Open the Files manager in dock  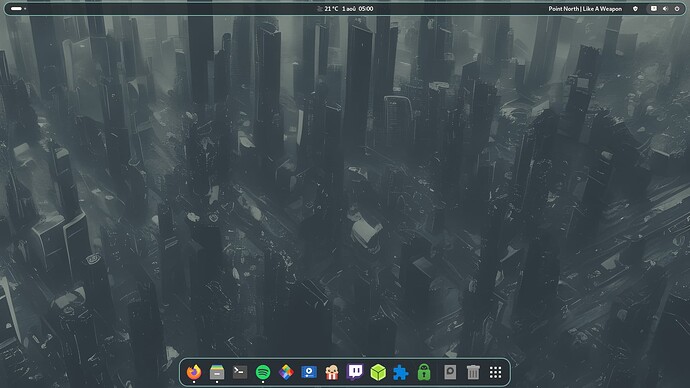217,372
